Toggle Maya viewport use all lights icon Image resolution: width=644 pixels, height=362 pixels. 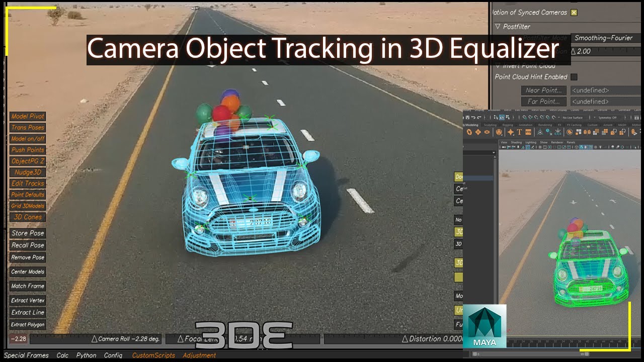click(600, 147)
